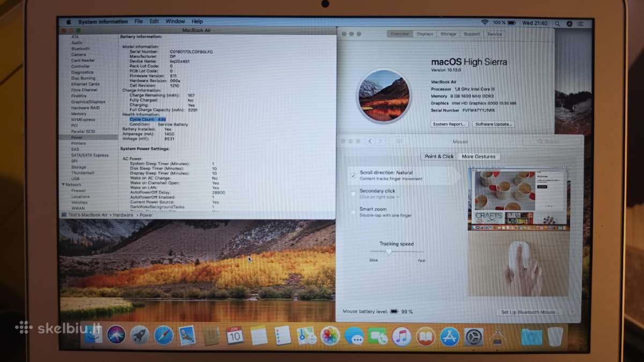Switch to Storage tab in About This Mac

point(448,34)
